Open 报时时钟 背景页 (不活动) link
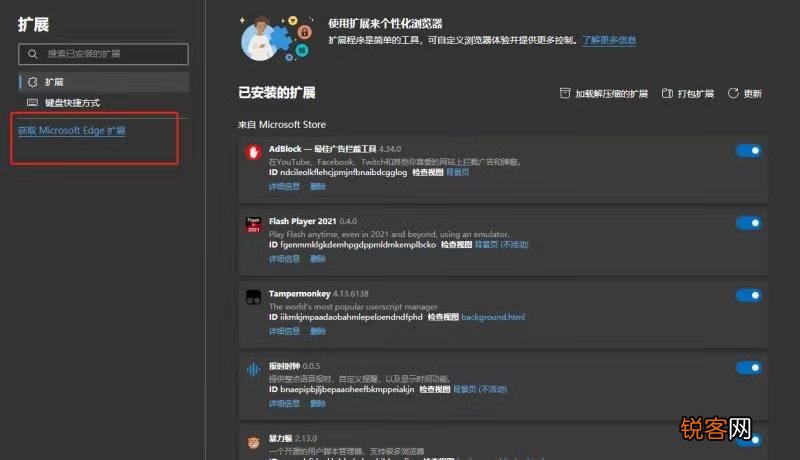 coord(480,390)
